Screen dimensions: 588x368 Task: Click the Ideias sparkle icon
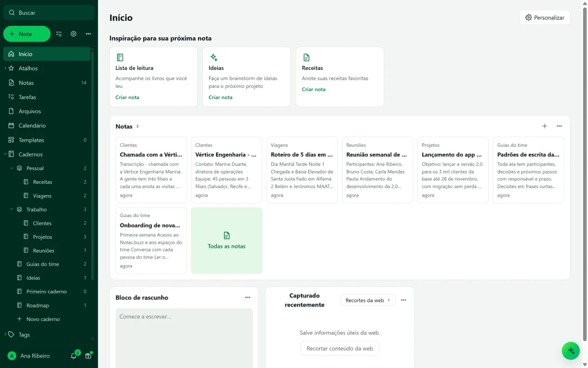click(x=214, y=57)
